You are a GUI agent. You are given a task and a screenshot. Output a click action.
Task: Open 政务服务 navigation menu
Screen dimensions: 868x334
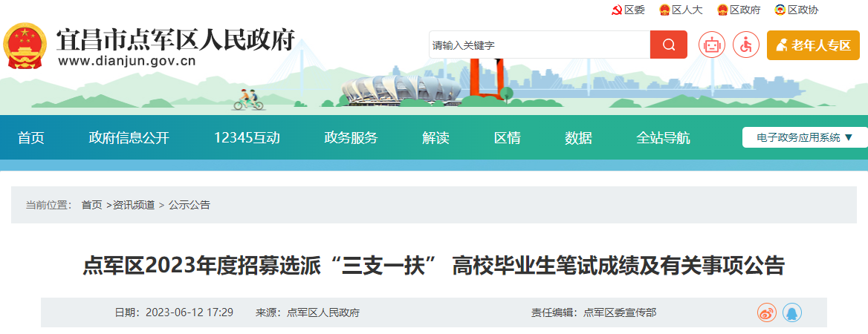click(x=351, y=137)
